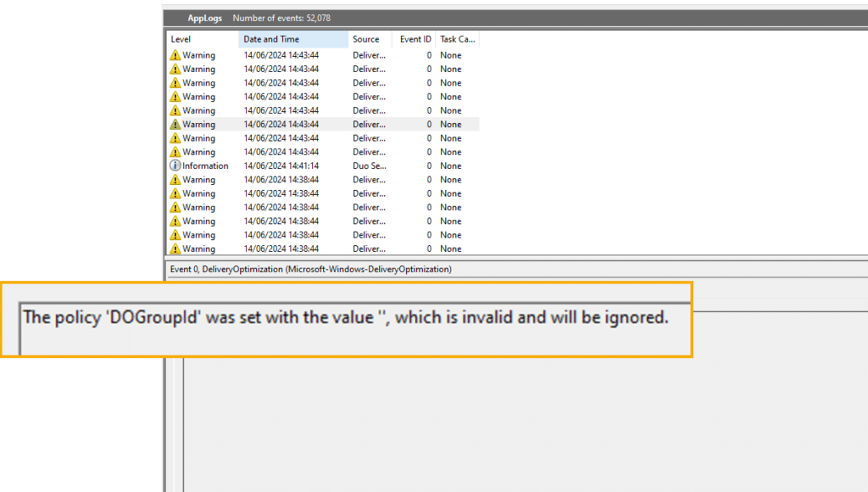Select the warning icon in the highlighted row

coord(175,124)
